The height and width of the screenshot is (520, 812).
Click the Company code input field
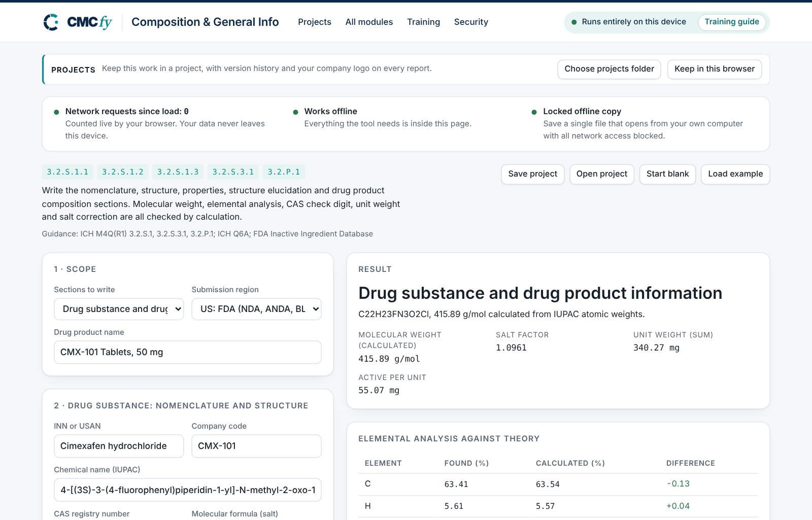click(256, 446)
